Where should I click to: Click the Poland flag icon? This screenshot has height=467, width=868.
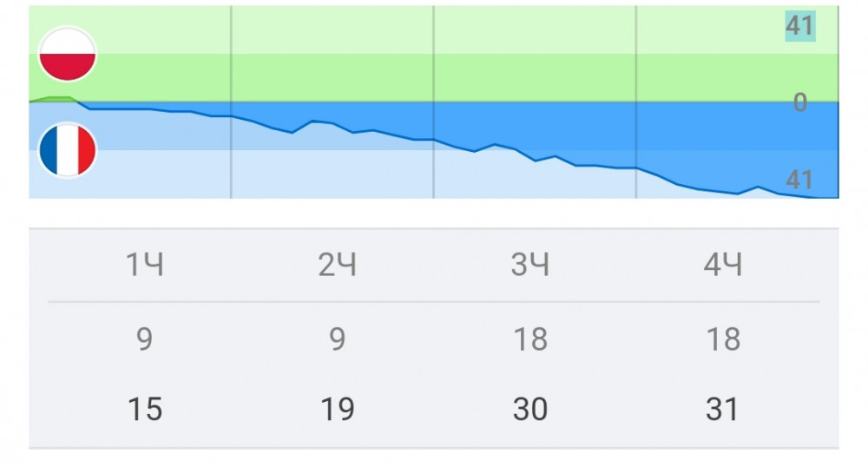[x=68, y=55]
